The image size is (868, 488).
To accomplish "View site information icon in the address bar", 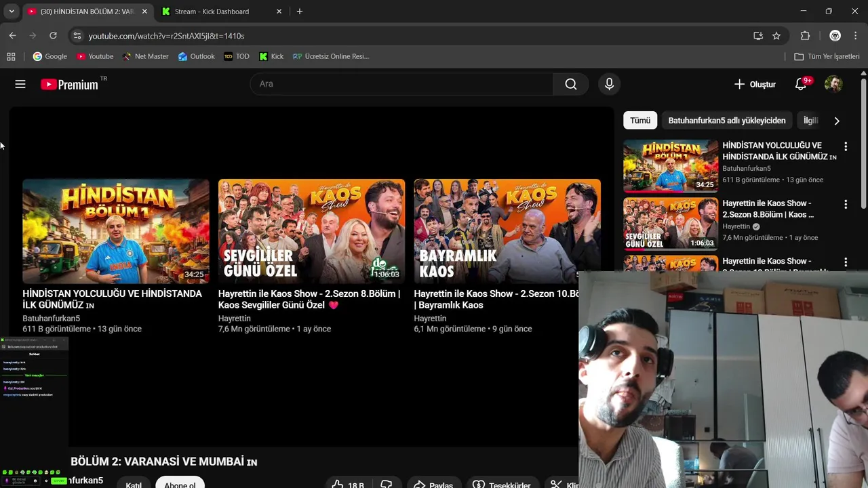I will [77, 35].
